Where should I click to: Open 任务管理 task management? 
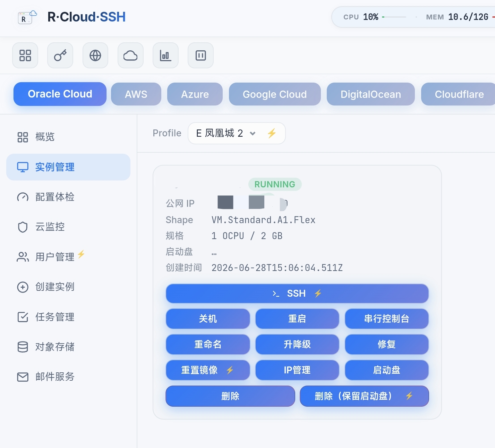pyautogui.click(x=68, y=317)
